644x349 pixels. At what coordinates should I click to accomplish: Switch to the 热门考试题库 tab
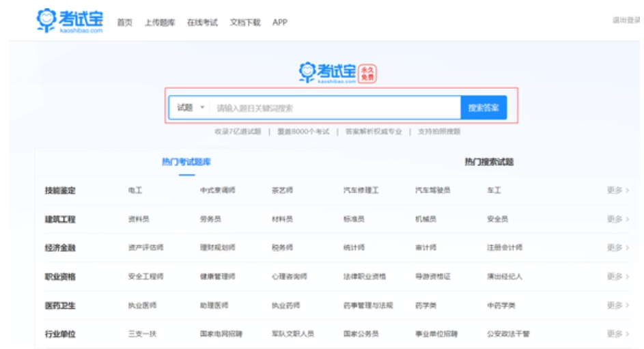[x=186, y=162]
